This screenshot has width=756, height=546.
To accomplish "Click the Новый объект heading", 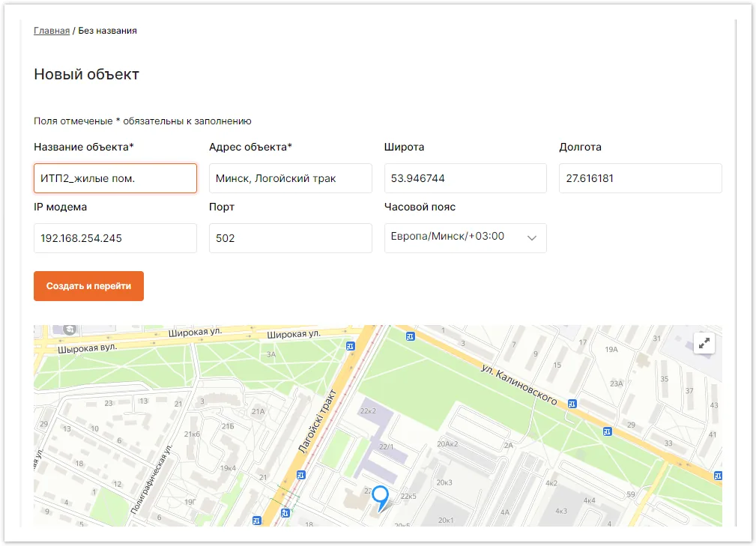I will (86, 74).
